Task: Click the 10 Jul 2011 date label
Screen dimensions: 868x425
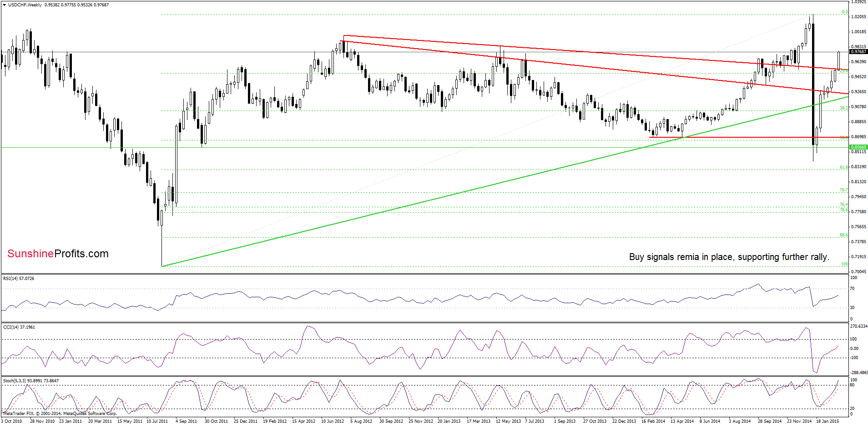Action: point(157,421)
